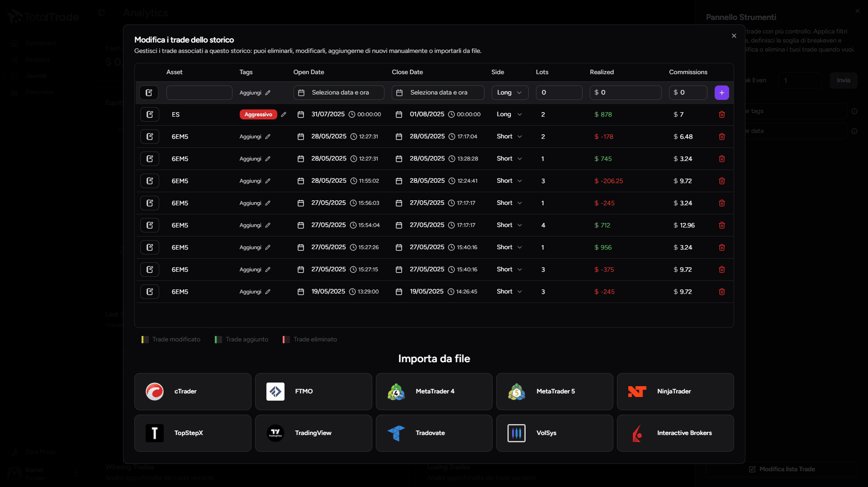The height and width of the screenshot is (487, 868).
Task: Click the TradingView logo icon
Action: click(275, 433)
